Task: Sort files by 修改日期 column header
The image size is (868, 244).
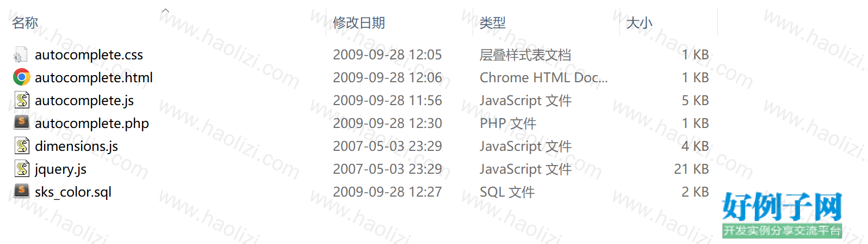Action: (x=359, y=23)
